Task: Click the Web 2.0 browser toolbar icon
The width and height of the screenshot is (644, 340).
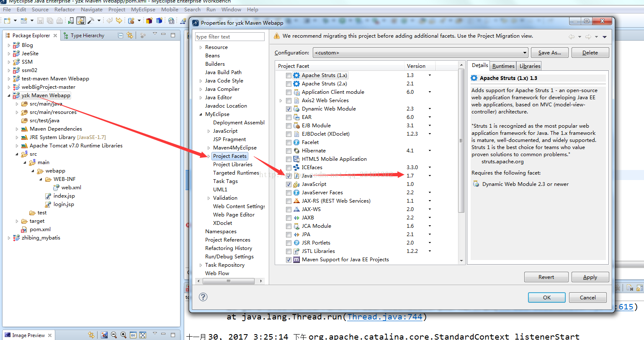Action: coord(171,20)
